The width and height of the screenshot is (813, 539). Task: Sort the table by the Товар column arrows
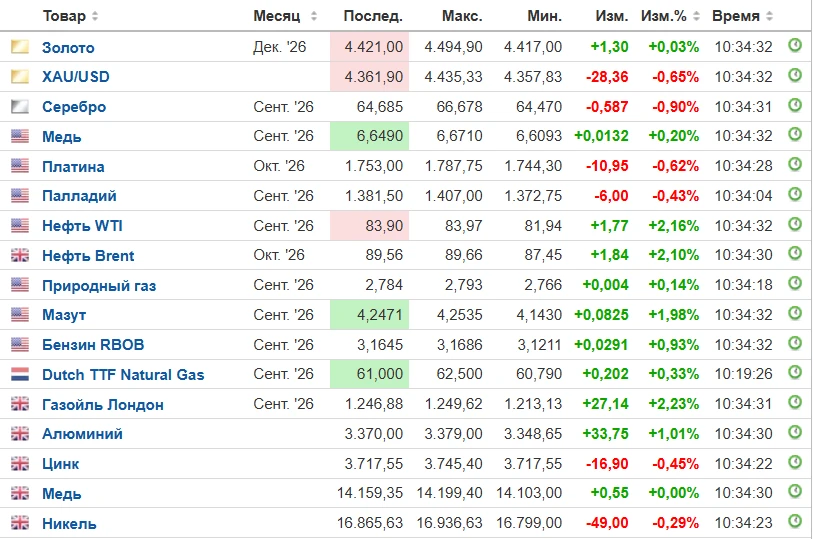pyautogui.click(x=95, y=16)
